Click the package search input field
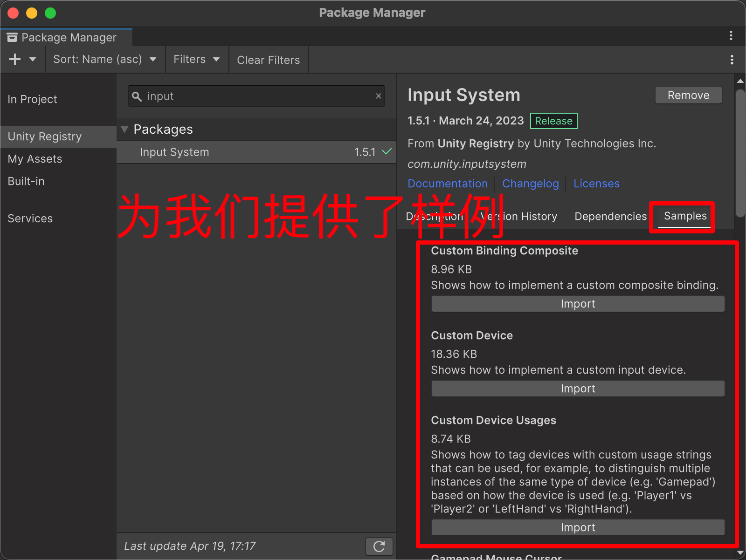 pos(256,96)
